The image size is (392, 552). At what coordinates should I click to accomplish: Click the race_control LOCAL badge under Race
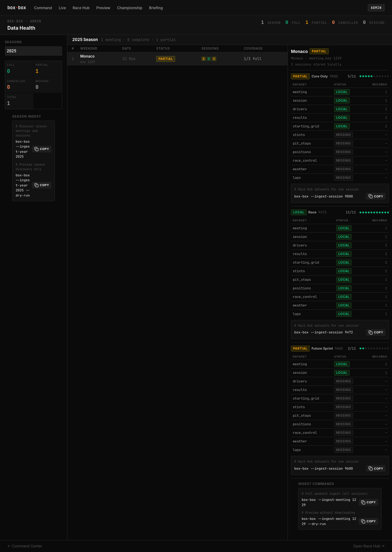point(344,297)
